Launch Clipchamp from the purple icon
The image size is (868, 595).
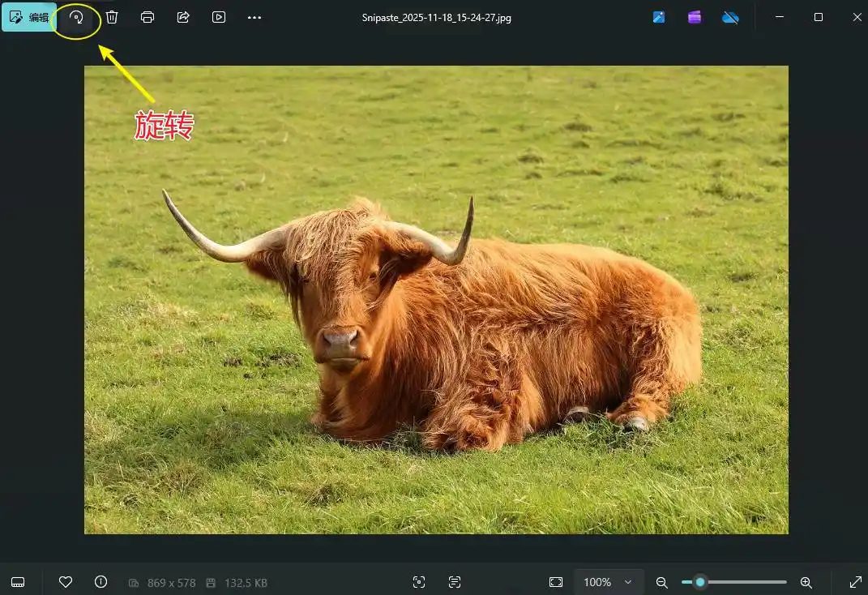pyautogui.click(x=695, y=17)
